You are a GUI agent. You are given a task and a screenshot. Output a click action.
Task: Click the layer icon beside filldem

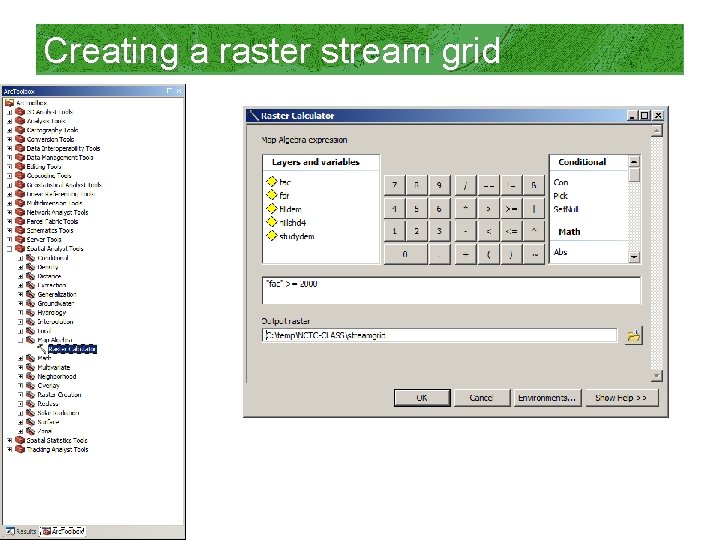pos(271,208)
